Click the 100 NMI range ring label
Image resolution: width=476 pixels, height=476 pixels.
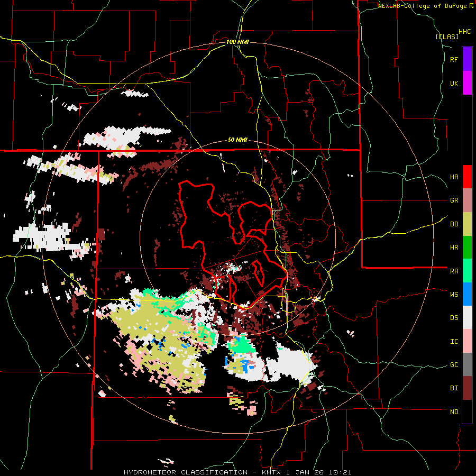coord(237,42)
